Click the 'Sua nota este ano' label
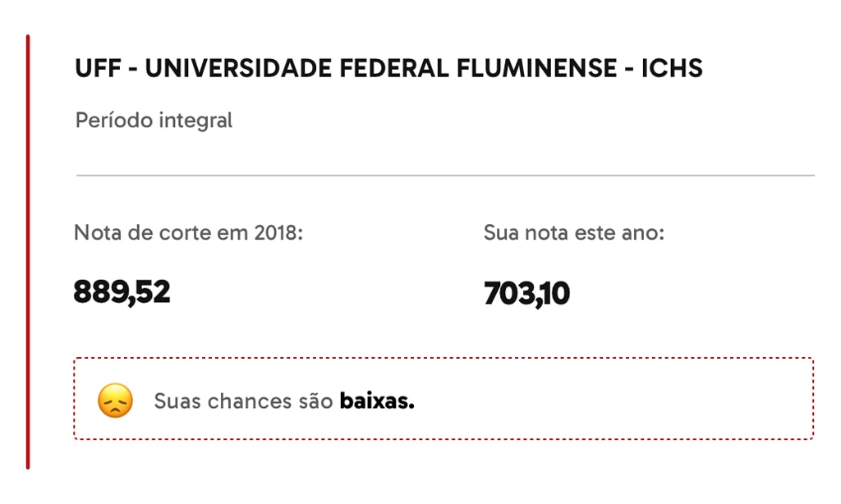 pos(574,232)
